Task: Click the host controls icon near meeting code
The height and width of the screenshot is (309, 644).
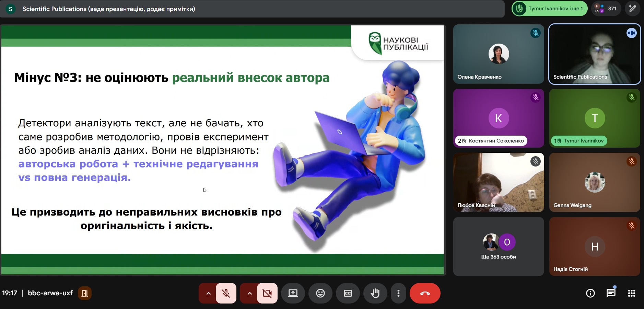Action: pos(84,293)
